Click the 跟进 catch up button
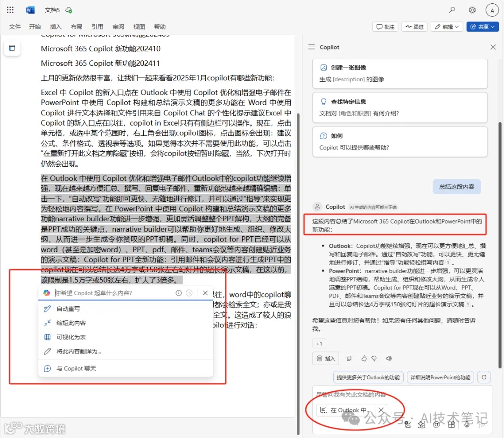Viewport: 504px width, 438px height. 414,27
